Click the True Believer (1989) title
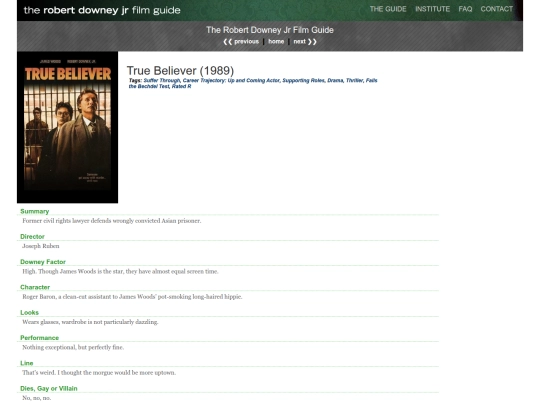 180,71
